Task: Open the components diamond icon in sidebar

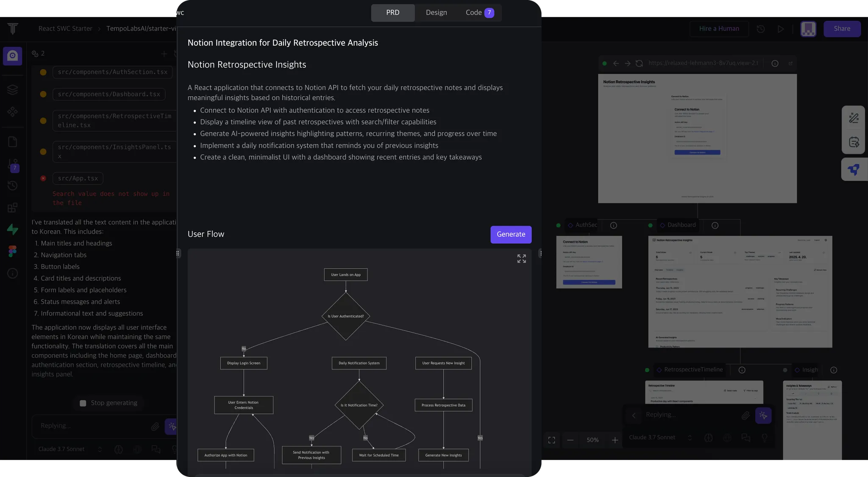Action: pos(13,112)
